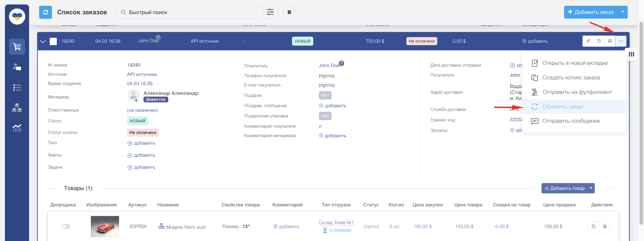
Task: Click the 150,00 $ product price link
Action: click(x=464, y=226)
